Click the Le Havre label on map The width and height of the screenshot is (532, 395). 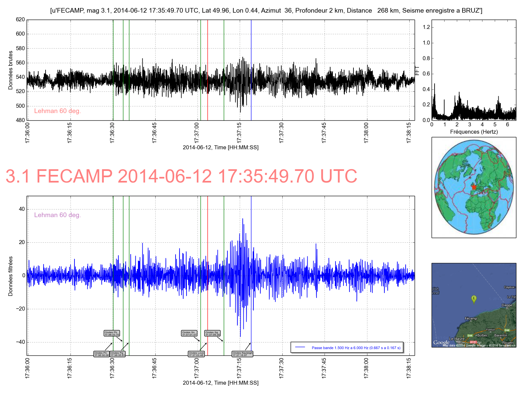pyautogui.click(x=457, y=339)
